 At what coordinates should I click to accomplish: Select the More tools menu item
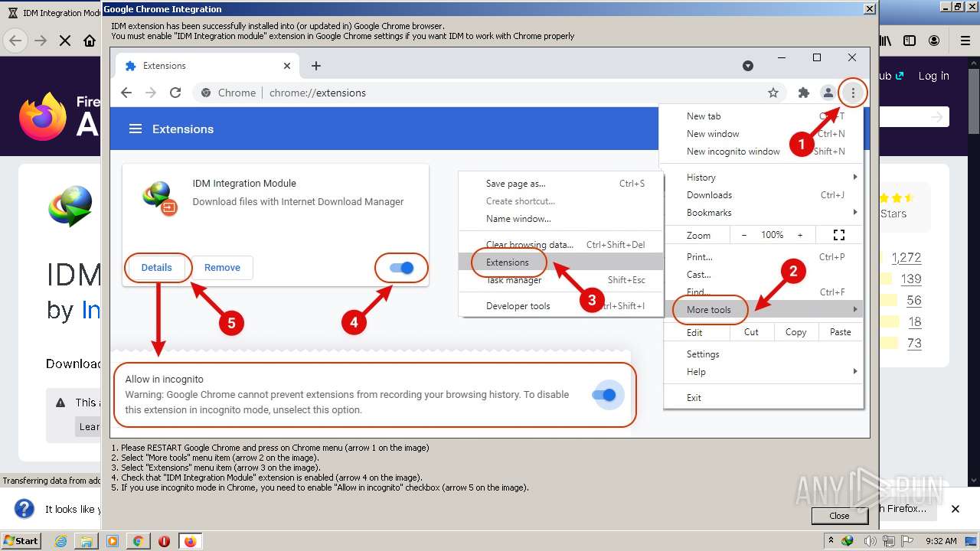pyautogui.click(x=763, y=310)
